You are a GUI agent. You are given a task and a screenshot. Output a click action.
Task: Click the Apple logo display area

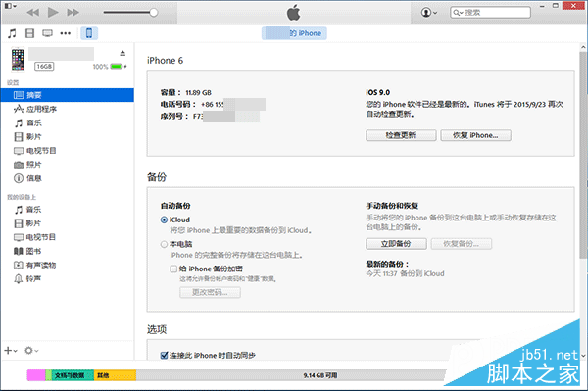click(294, 13)
